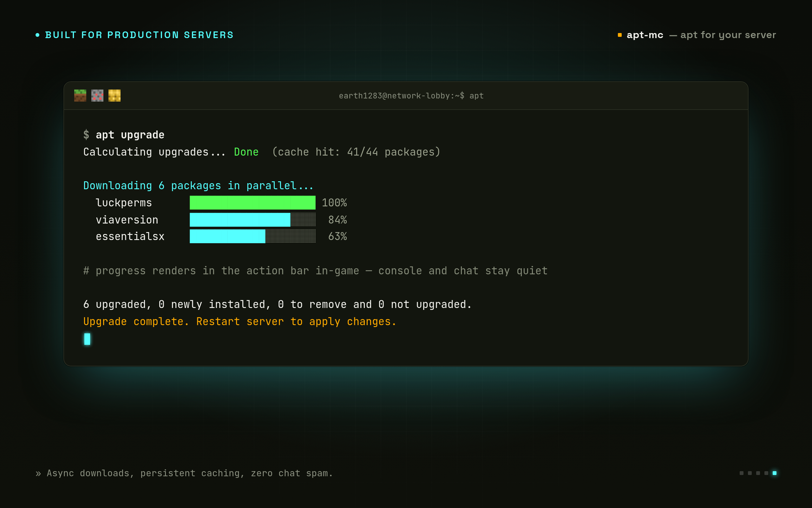Click the '(cache hit: 41/44 packages)' text
812x508 pixels.
tap(356, 152)
